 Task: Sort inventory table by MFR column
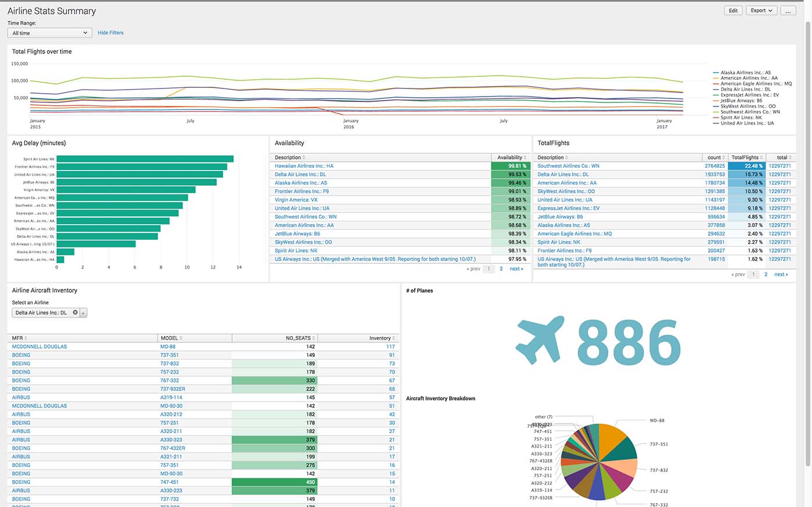19,338
